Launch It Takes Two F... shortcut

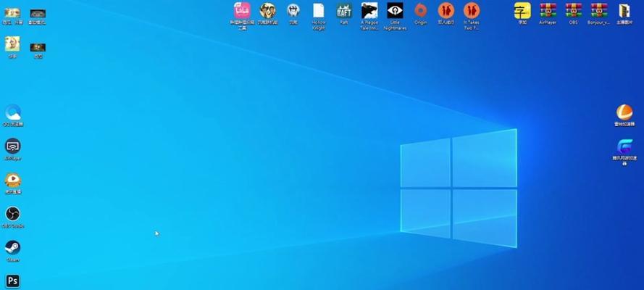[471, 10]
